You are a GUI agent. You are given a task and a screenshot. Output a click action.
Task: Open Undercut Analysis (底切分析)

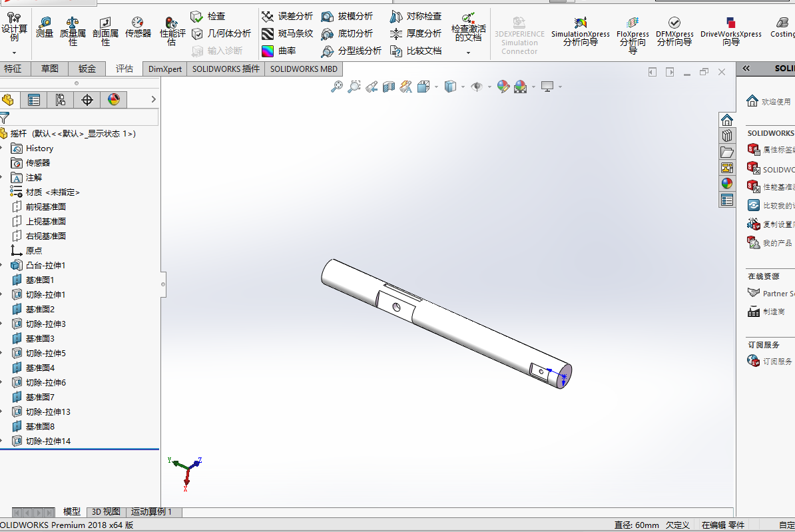point(347,33)
